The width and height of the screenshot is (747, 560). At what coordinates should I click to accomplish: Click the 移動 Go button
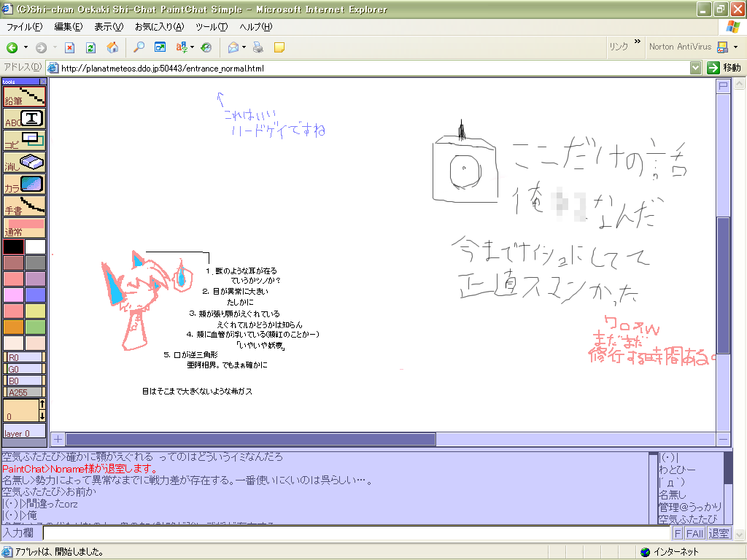pyautogui.click(x=724, y=68)
